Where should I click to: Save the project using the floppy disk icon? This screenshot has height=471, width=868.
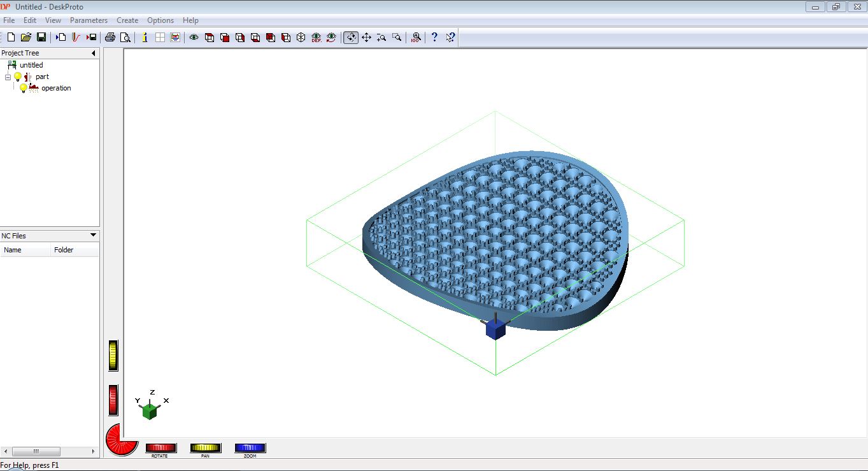pyautogui.click(x=41, y=38)
